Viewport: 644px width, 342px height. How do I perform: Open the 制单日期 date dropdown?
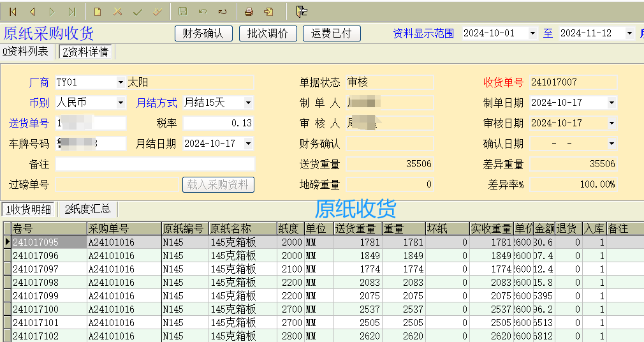point(611,103)
